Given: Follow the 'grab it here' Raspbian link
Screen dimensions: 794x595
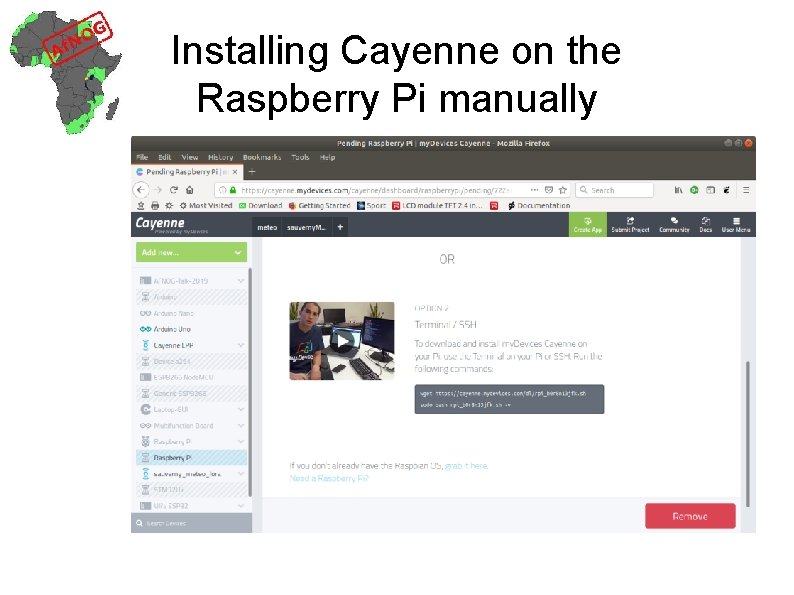Looking at the screenshot, I should tap(466, 466).
